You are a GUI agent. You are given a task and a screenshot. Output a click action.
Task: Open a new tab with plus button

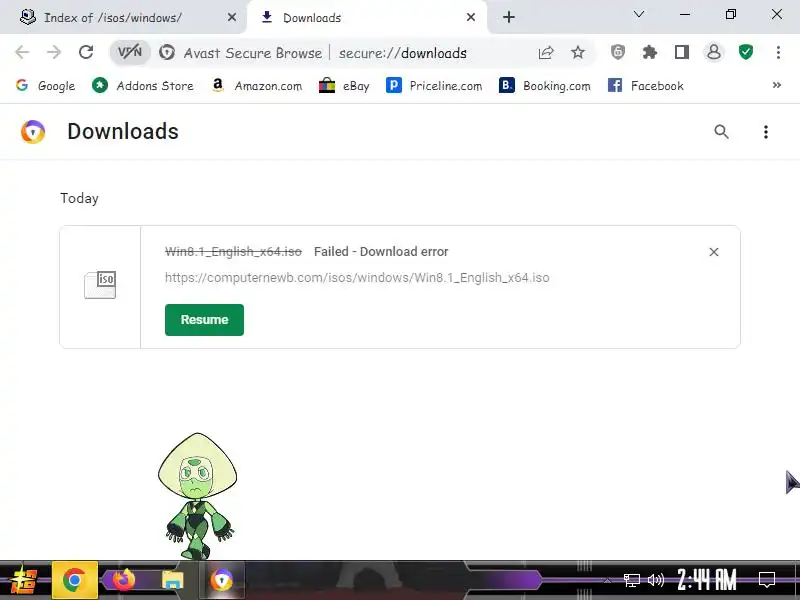coord(509,17)
